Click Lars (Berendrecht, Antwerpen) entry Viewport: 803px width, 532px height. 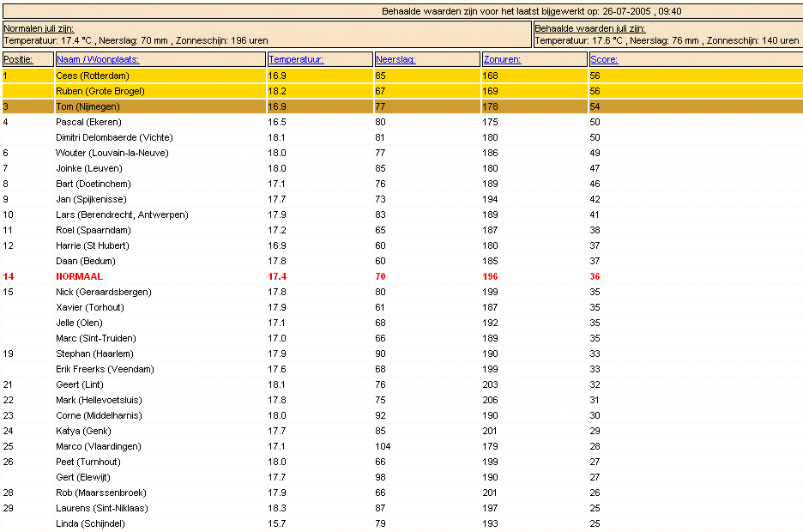[x=122, y=215]
